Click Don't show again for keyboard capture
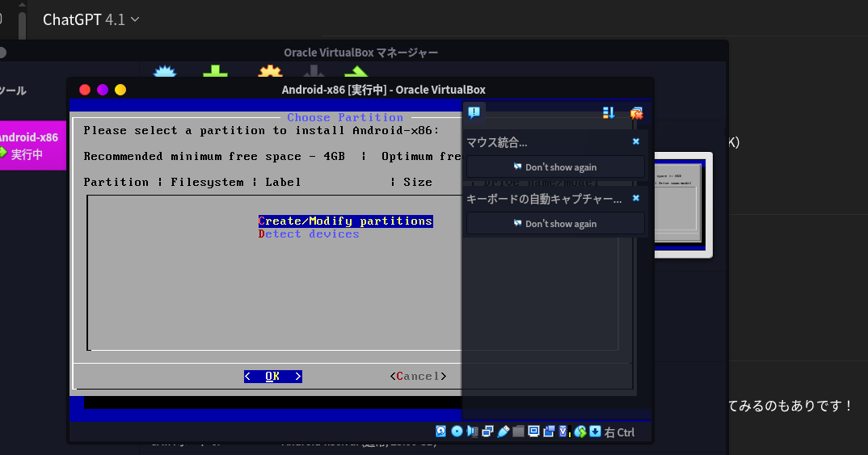The image size is (868, 455). tap(555, 224)
